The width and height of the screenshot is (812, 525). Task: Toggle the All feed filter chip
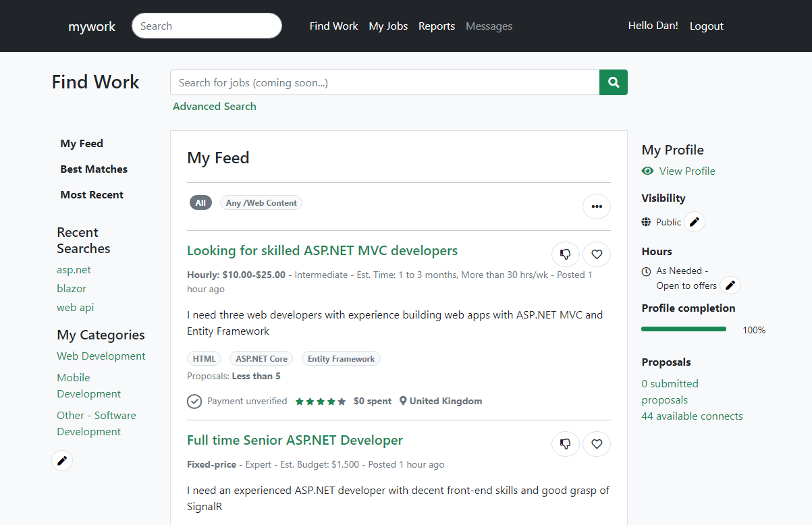click(200, 202)
